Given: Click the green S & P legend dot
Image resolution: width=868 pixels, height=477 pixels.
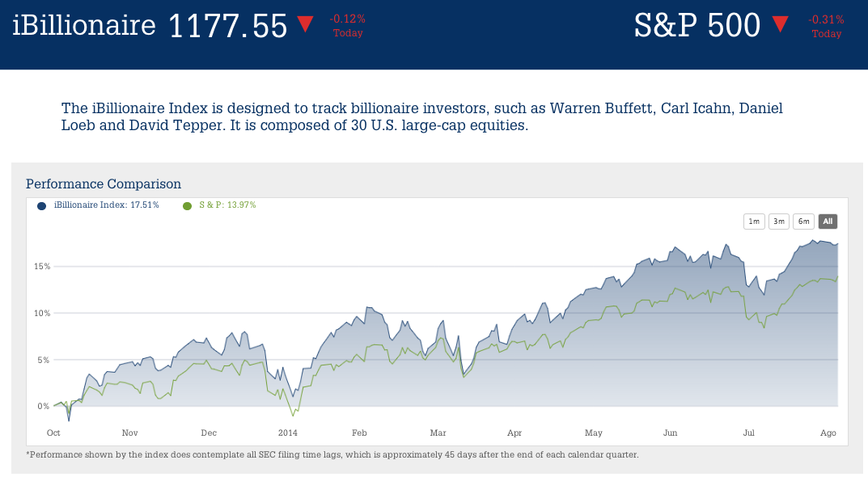Looking at the screenshot, I should click(188, 205).
